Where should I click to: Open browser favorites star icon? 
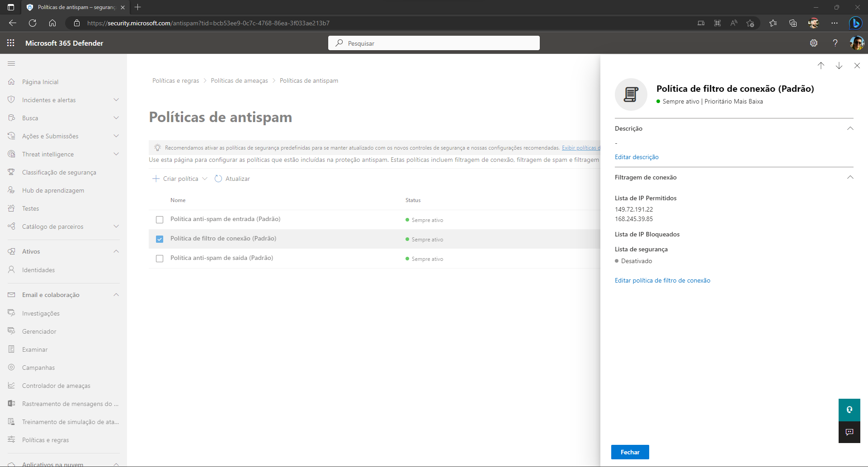[x=773, y=23]
